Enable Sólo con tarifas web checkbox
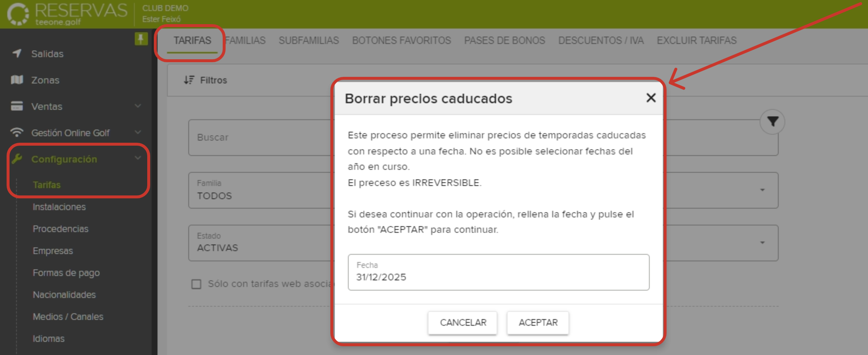Screen dimensions: 868x355 (196, 284)
